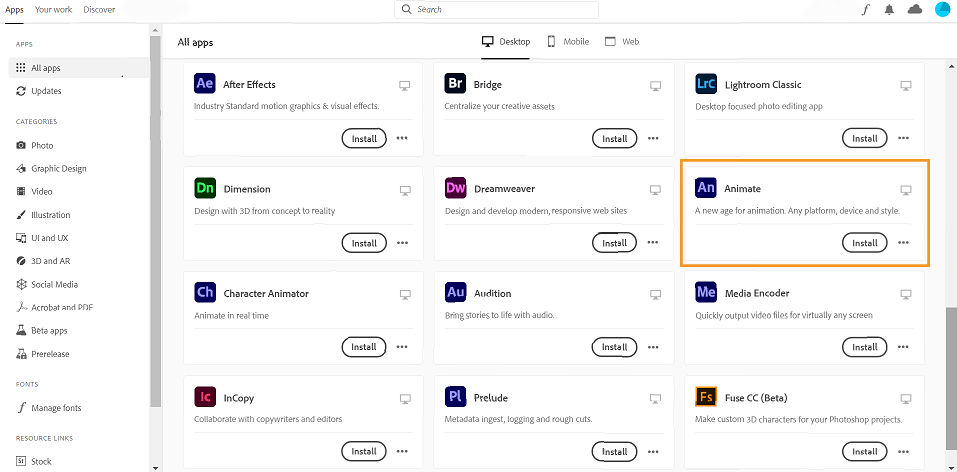957x472 pixels.
Task: Click the sidebar scrollbar down arrow
Action: pos(155,468)
